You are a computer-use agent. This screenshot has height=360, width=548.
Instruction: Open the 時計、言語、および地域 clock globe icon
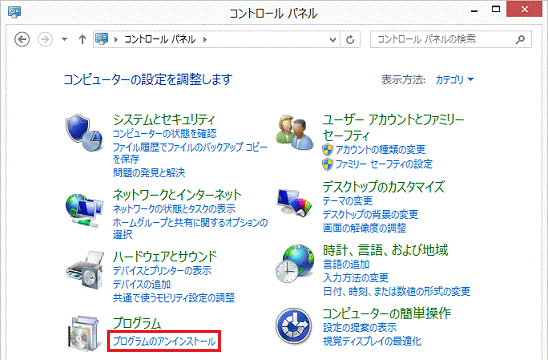click(295, 264)
